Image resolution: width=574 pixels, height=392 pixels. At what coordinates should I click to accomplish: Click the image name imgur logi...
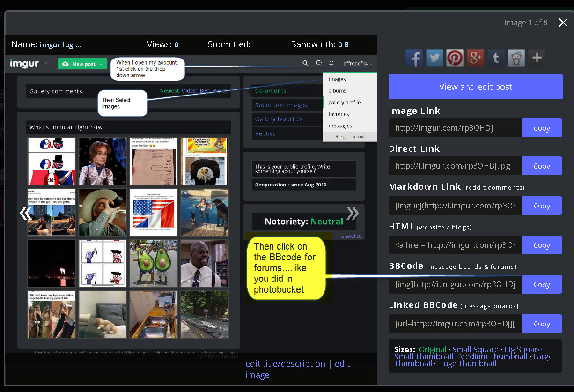pos(60,45)
